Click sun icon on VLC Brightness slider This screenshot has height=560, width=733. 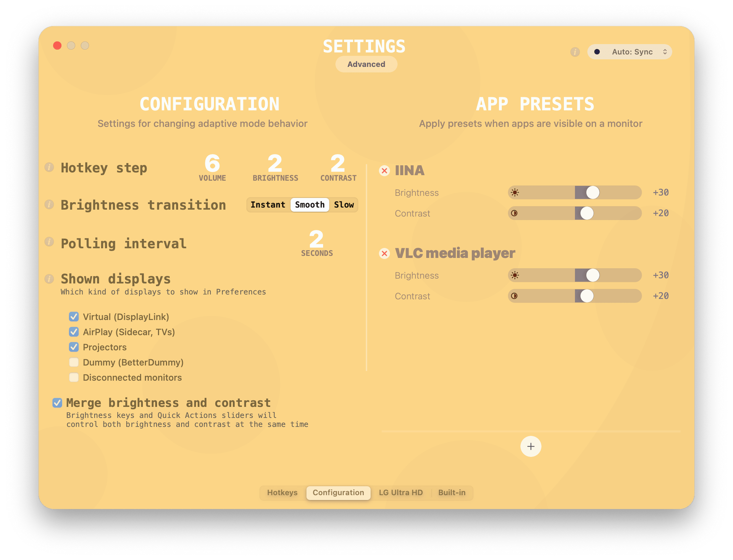pyautogui.click(x=515, y=275)
